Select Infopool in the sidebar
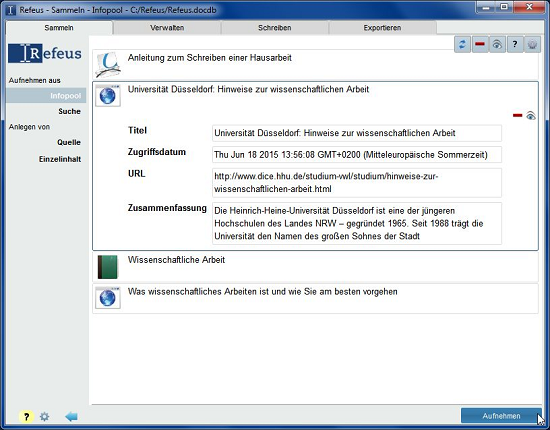This screenshot has height=430, width=550. tap(46, 95)
